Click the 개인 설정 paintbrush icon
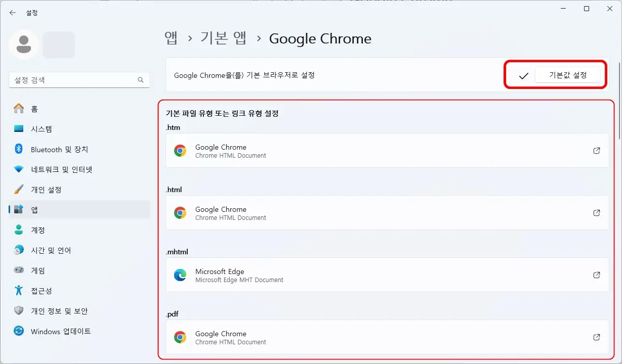This screenshot has height=364, width=622. (19, 190)
